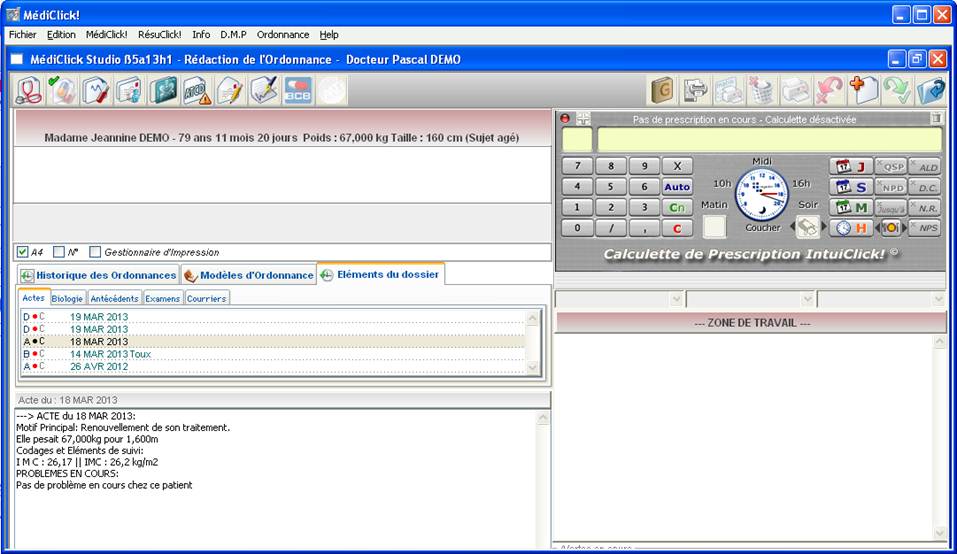957x554 pixels.
Task: Click the M month calendar button
Action: (x=850, y=207)
